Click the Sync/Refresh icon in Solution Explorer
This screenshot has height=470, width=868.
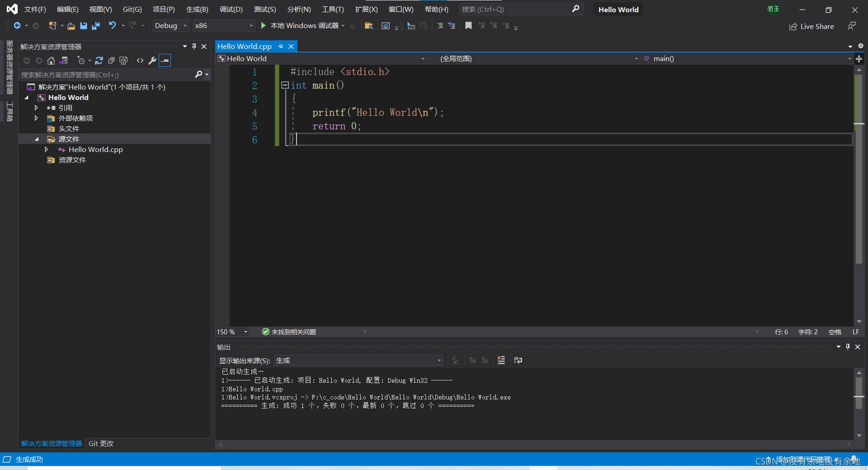(x=99, y=61)
